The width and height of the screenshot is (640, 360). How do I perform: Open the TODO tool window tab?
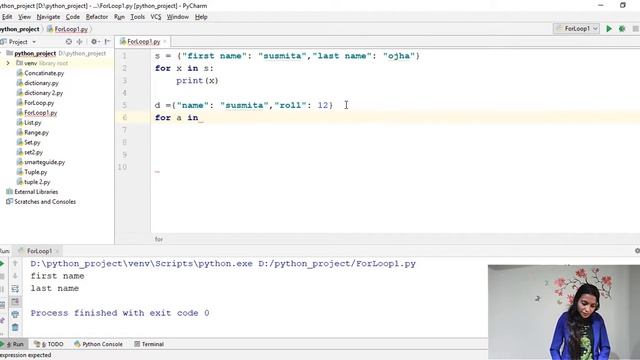tap(49, 344)
